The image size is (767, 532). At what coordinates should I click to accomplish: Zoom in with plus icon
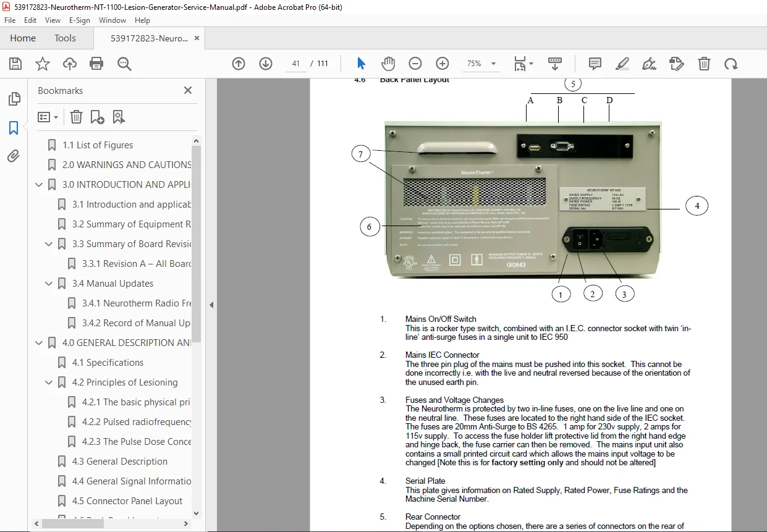pyautogui.click(x=443, y=64)
